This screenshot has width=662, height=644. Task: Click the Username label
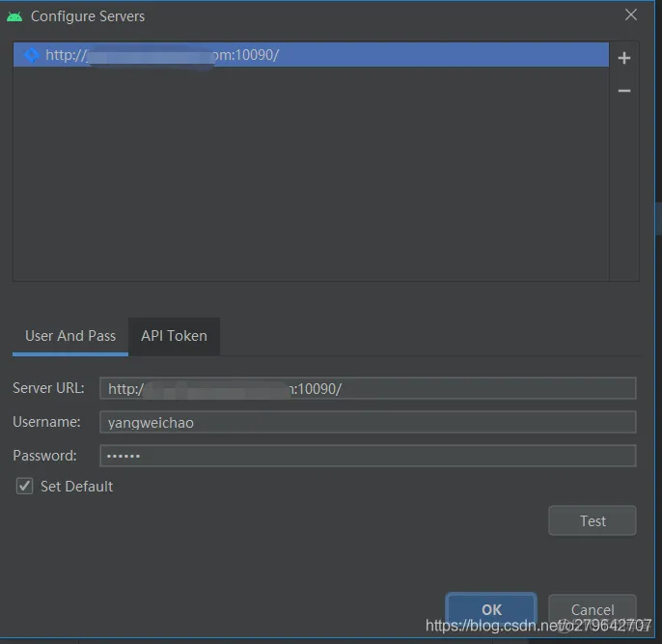coord(46,422)
